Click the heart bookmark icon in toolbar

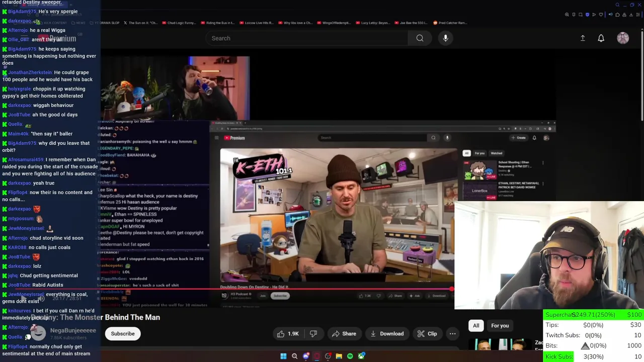(x=601, y=15)
